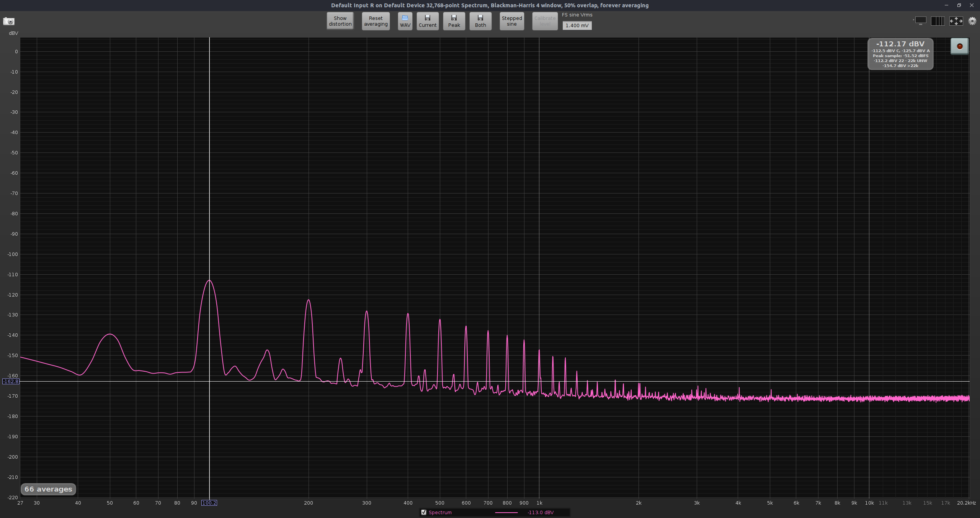Click the 100.2 frequency cursor label

point(209,503)
